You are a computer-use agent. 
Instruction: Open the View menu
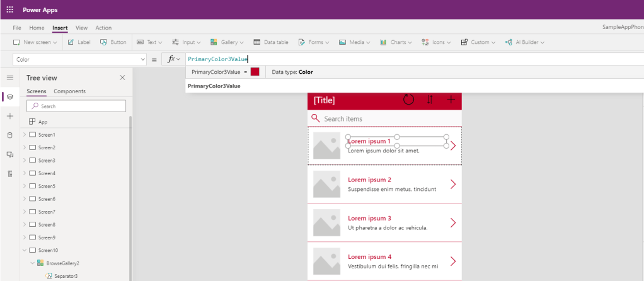point(81,28)
